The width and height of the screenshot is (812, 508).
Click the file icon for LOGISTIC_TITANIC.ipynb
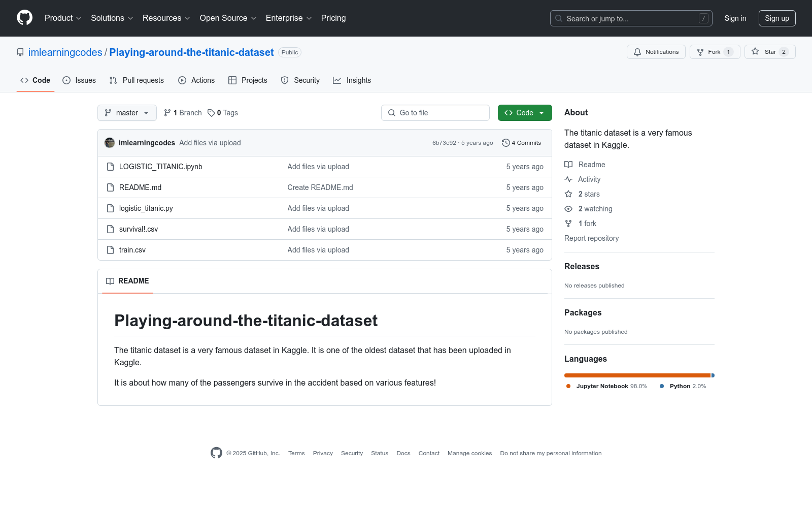(x=110, y=167)
